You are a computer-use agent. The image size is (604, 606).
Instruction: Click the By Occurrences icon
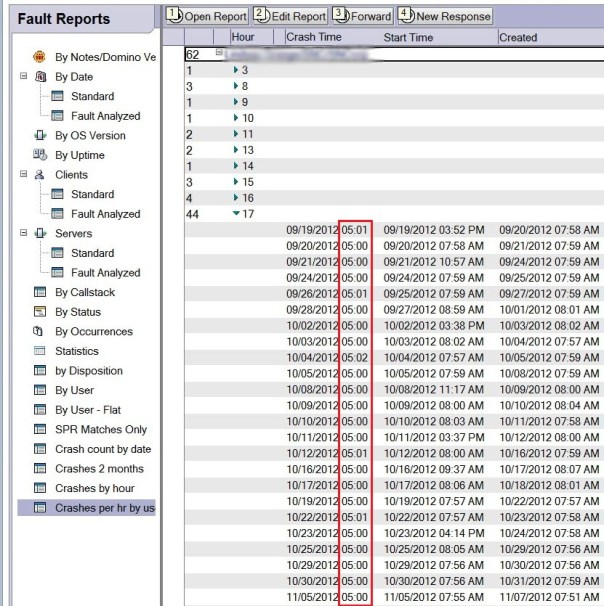point(40,331)
